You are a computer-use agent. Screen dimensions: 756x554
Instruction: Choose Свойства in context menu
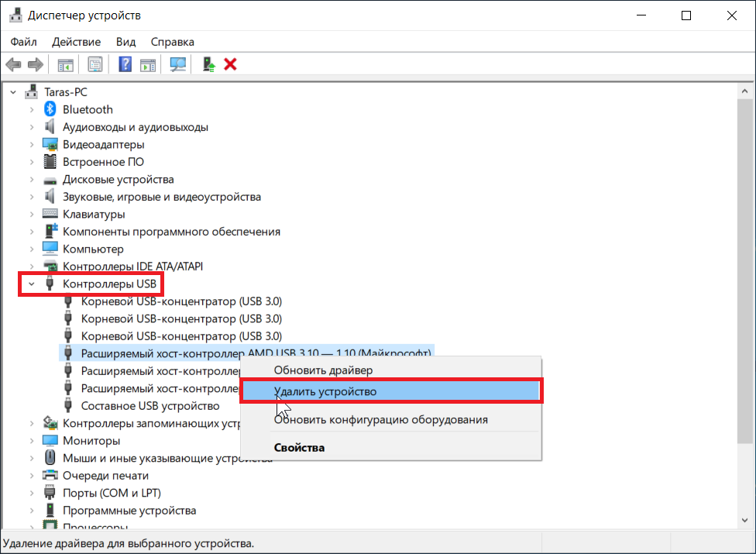[x=390, y=447]
